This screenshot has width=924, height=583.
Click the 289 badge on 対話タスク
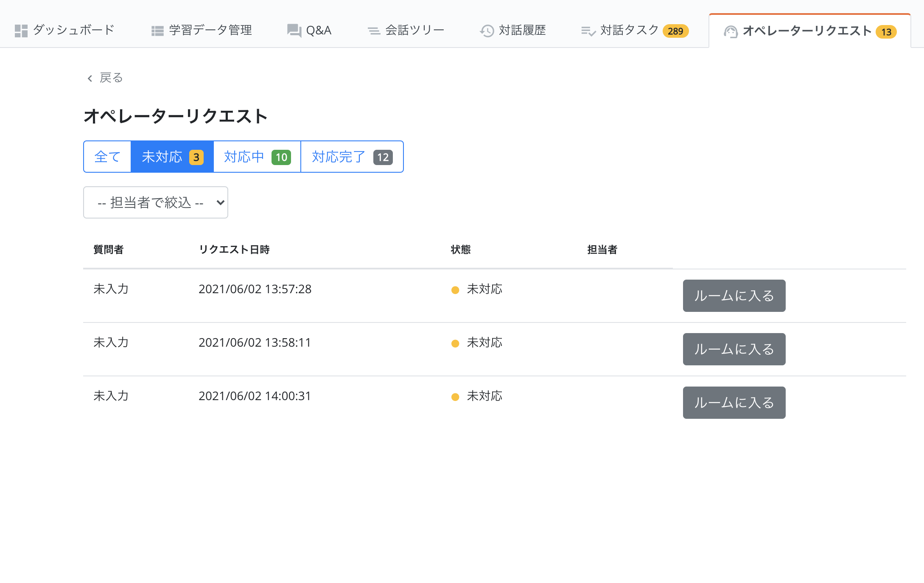point(675,31)
